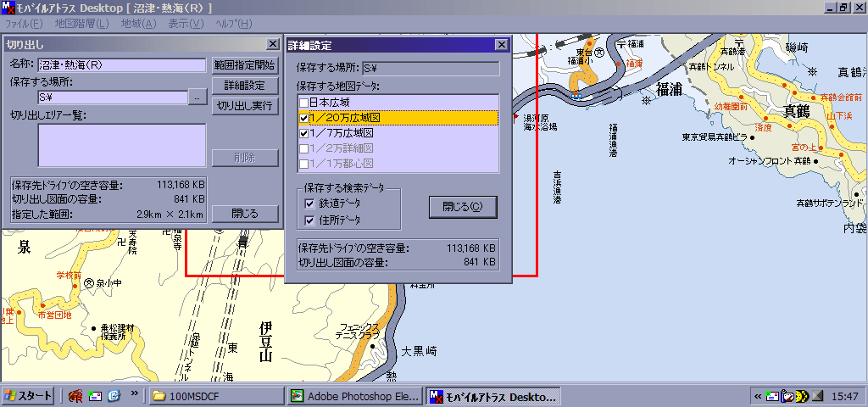Image resolution: width=868 pixels, height=407 pixels.
Task: Click the yellow moon-shaped tray icon
Action: pos(802,397)
